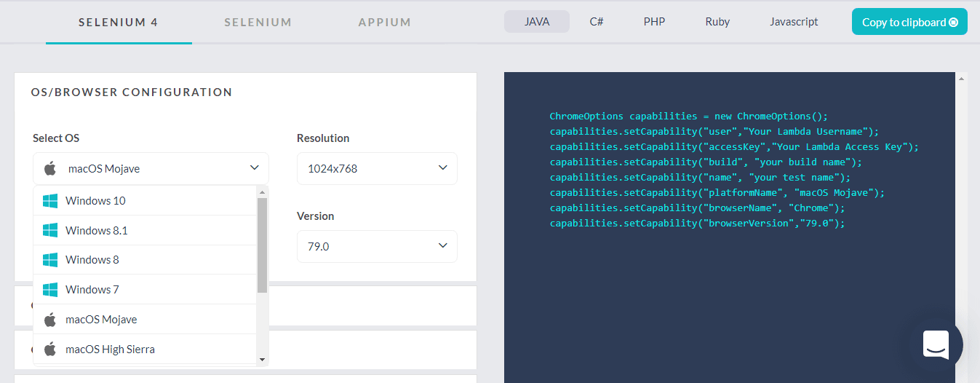The height and width of the screenshot is (383, 980).
Task: Click the code panel scrollbar up arrow
Action: (x=962, y=78)
